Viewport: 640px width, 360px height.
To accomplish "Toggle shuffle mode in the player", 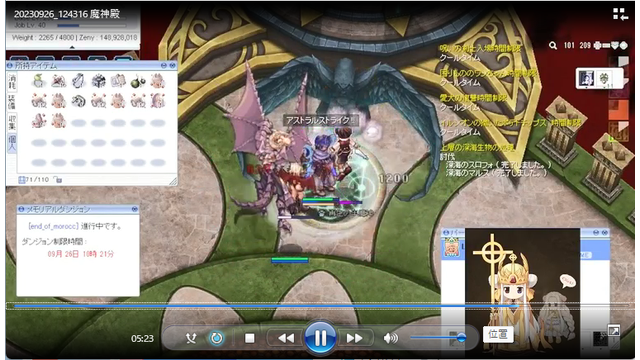I will [x=191, y=338].
